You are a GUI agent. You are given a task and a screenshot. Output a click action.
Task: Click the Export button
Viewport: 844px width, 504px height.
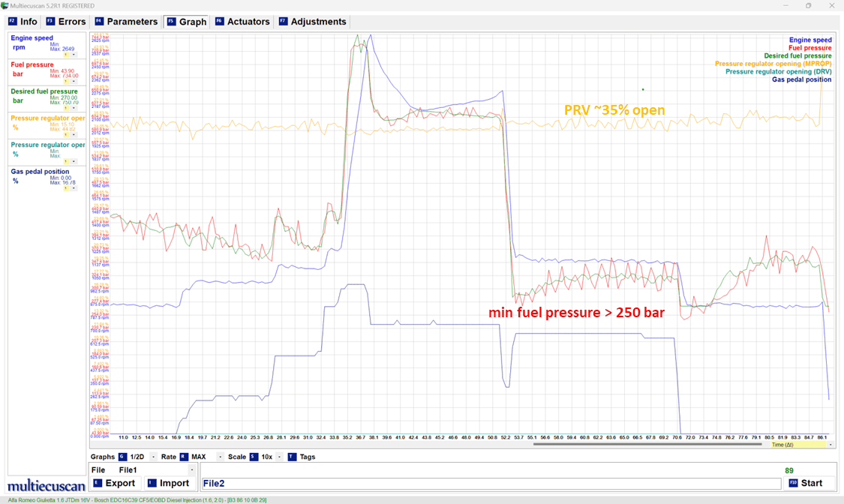(x=114, y=483)
